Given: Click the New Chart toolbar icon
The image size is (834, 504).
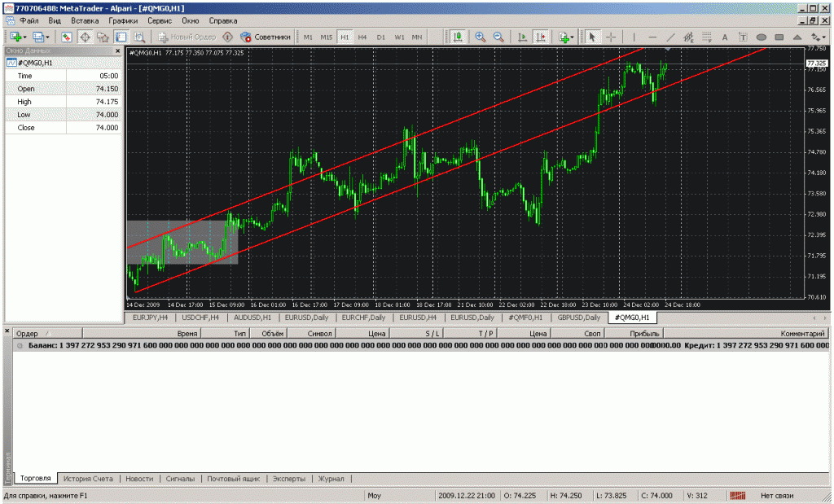Looking at the screenshot, I should point(15,37).
